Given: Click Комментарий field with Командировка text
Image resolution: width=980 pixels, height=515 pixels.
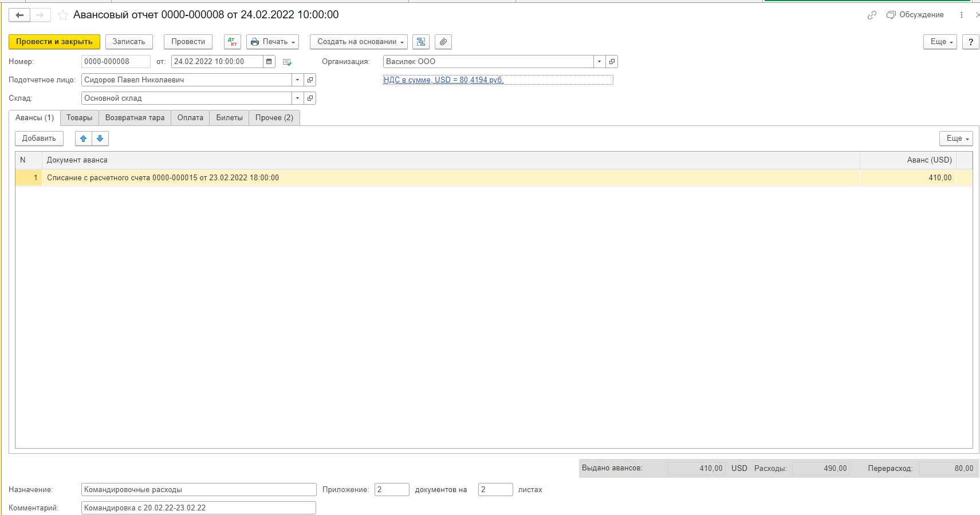Looking at the screenshot, I should pyautogui.click(x=199, y=508).
